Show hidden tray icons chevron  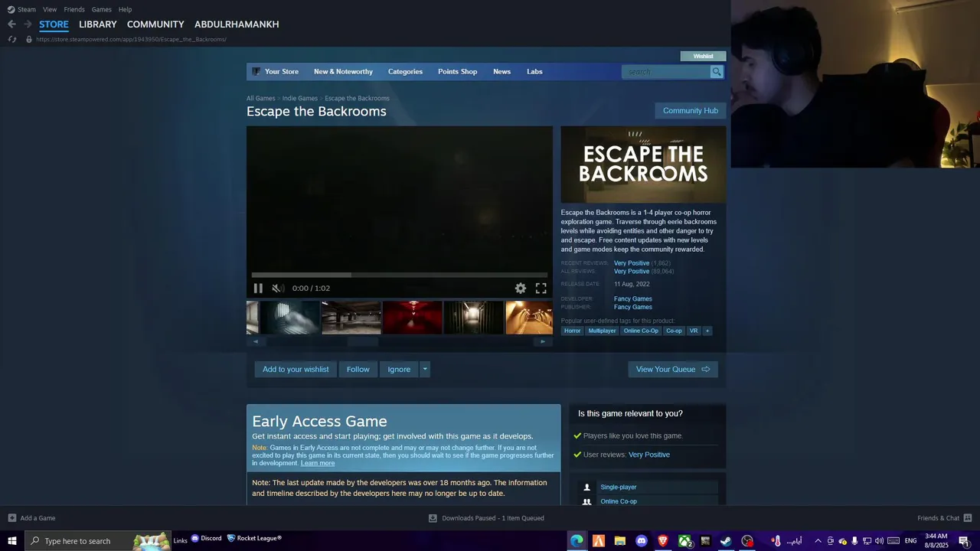click(818, 541)
